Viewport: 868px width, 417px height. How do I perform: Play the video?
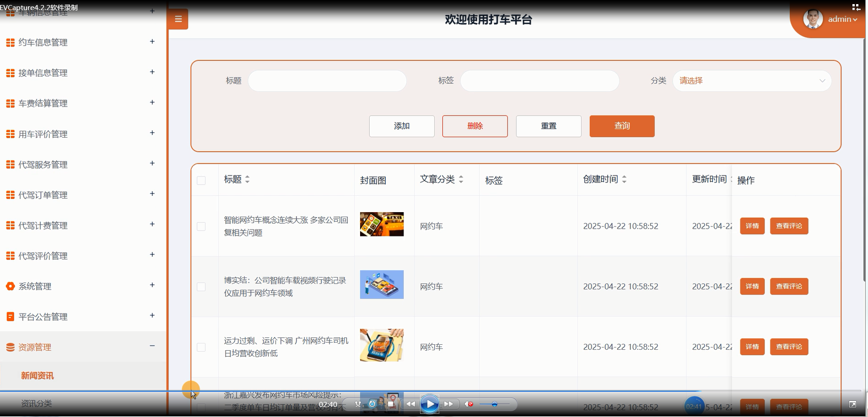pyautogui.click(x=429, y=404)
